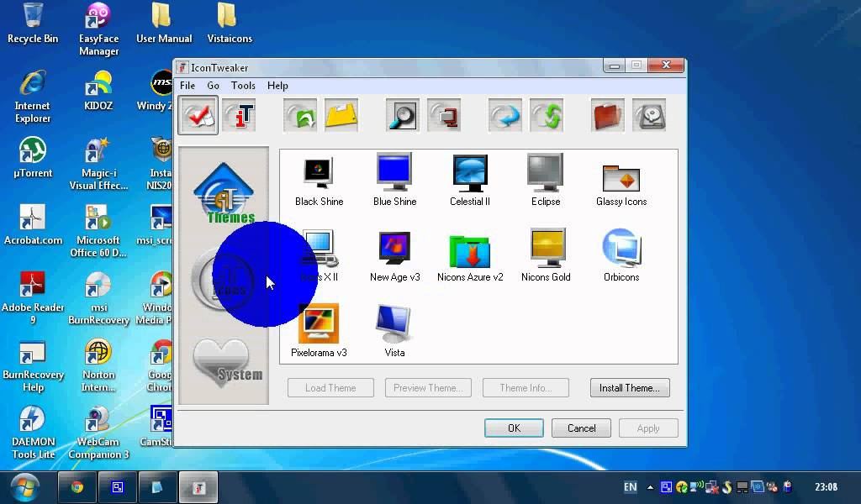Select the Nicons Gold theme
This screenshot has height=504, width=861.
coord(545,256)
